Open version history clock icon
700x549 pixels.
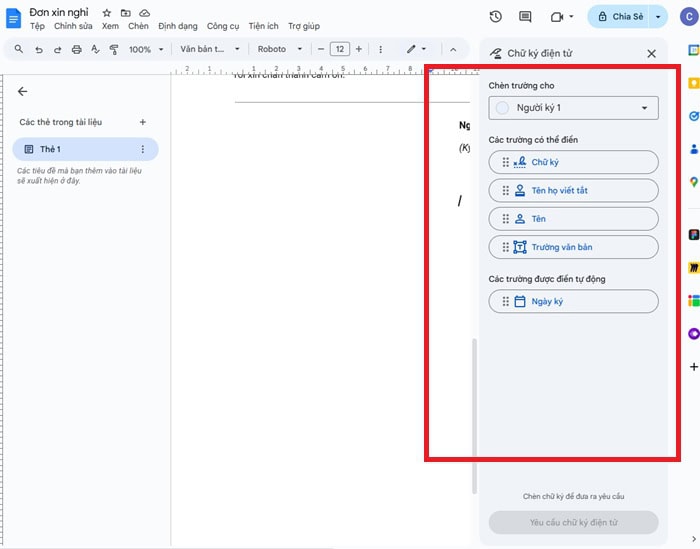[496, 17]
